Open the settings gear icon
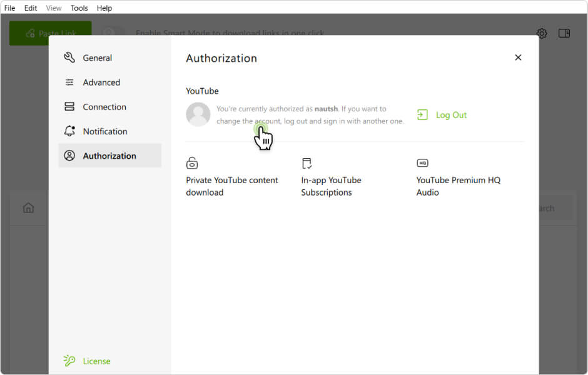The width and height of the screenshot is (588, 375). coord(542,33)
